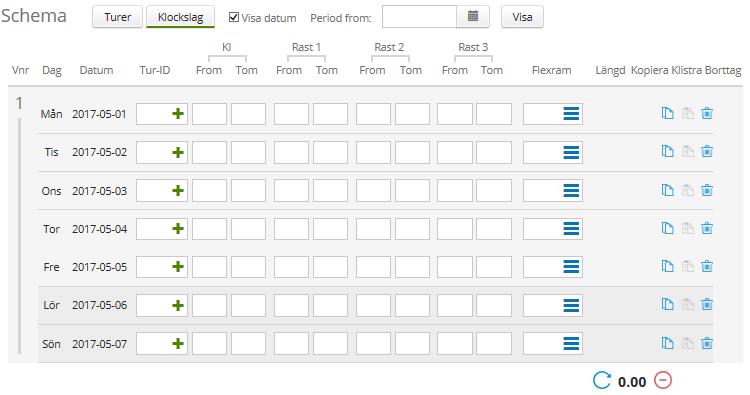Click the refresh icon beside 0.00 total

click(x=602, y=381)
